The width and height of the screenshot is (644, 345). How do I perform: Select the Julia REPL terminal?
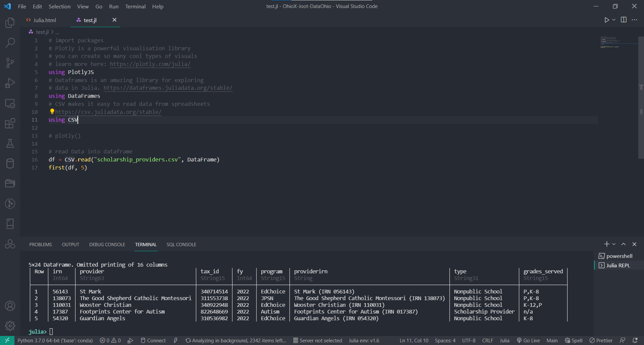click(x=619, y=265)
